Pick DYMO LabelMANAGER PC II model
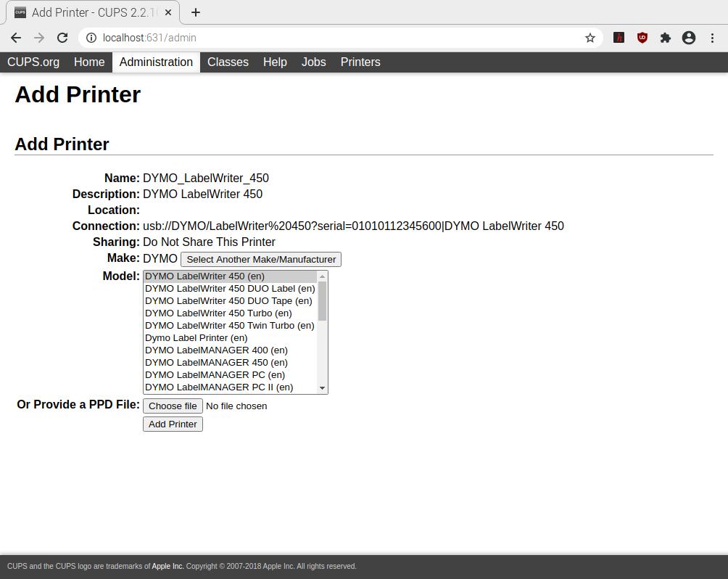The image size is (728, 579). coord(219,387)
